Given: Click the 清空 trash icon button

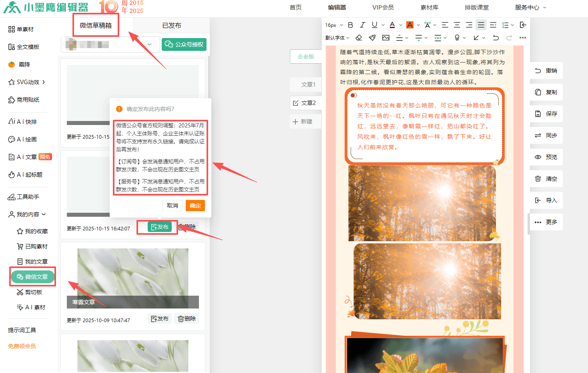Looking at the screenshot, I should [x=546, y=179].
